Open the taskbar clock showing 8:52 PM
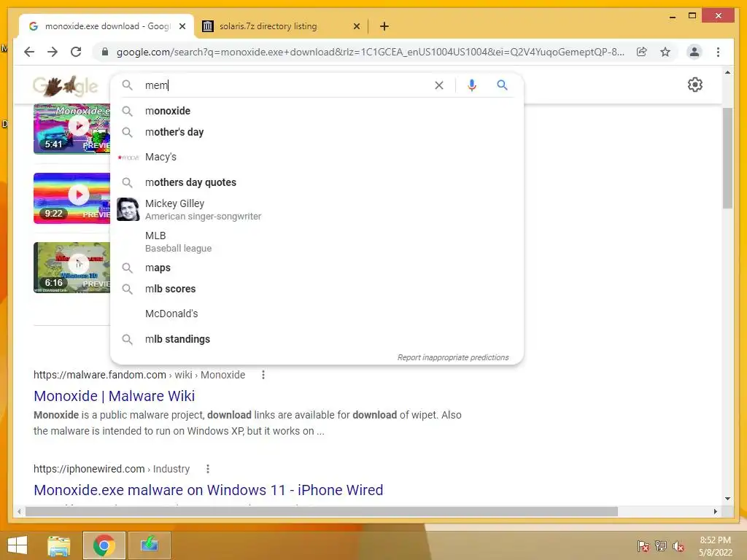Screen dimensions: 747x560 coord(715,546)
